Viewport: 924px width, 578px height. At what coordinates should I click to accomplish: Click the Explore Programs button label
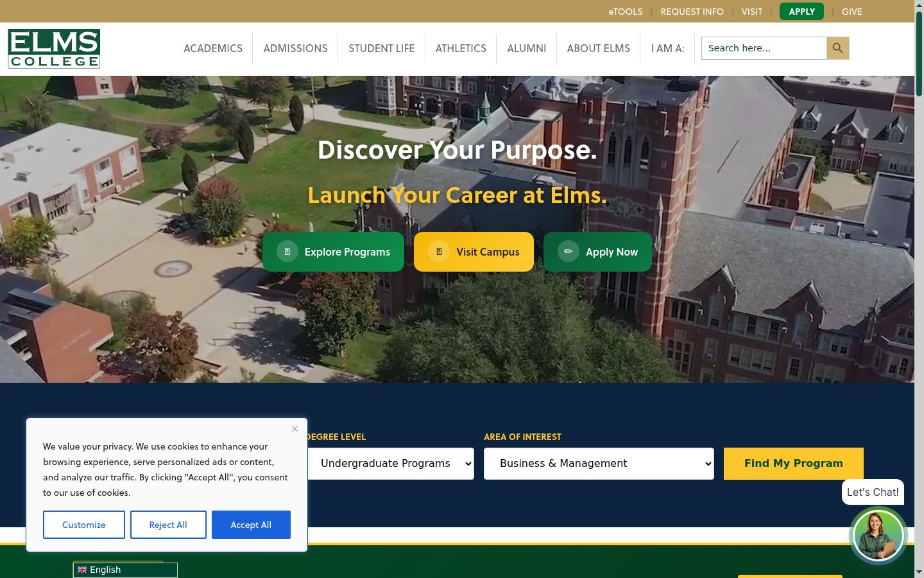click(x=347, y=252)
